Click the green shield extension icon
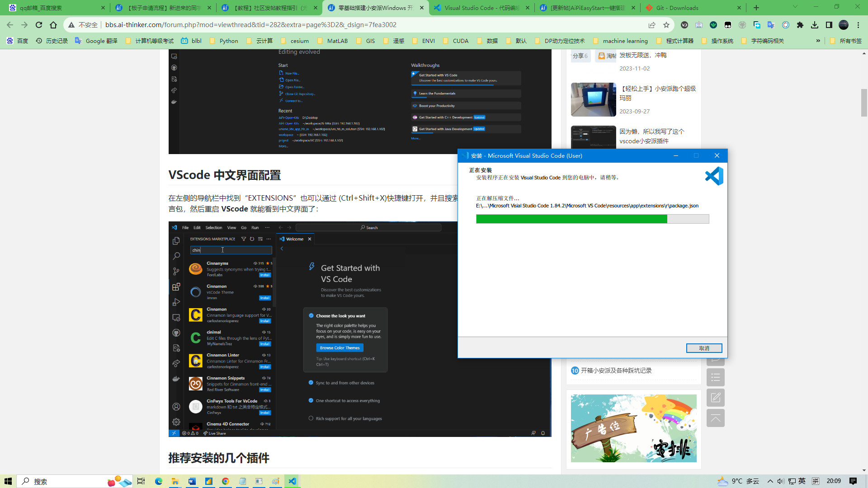868x488 pixels. click(x=713, y=25)
